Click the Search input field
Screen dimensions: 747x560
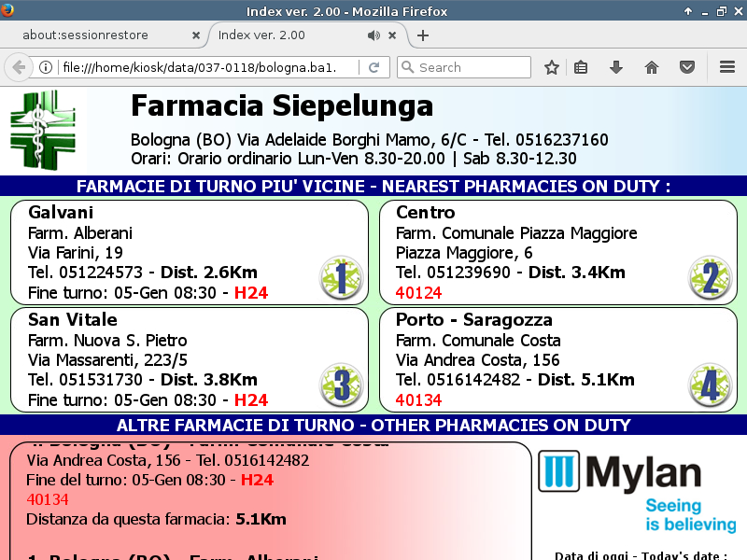click(x=472, y=67)
